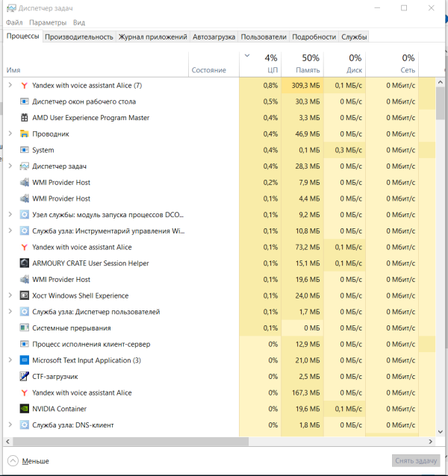Click the AMD User Experience Program Master icon
The height and width of the screenshot is (476, 448).
pyautogui.click(x=25, y=117)
